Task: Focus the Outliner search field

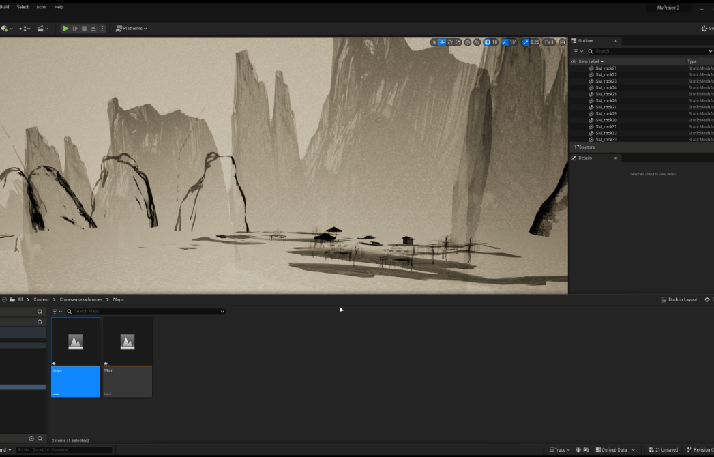Action: (x=650, y=51)
